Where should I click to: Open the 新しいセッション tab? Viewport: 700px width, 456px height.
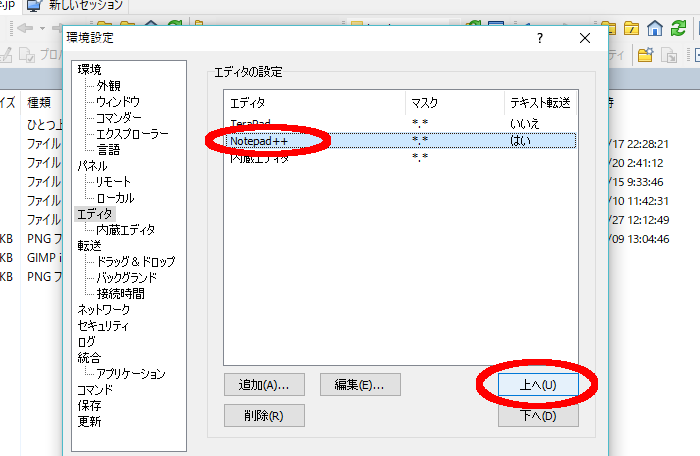(x=75, y=5)
